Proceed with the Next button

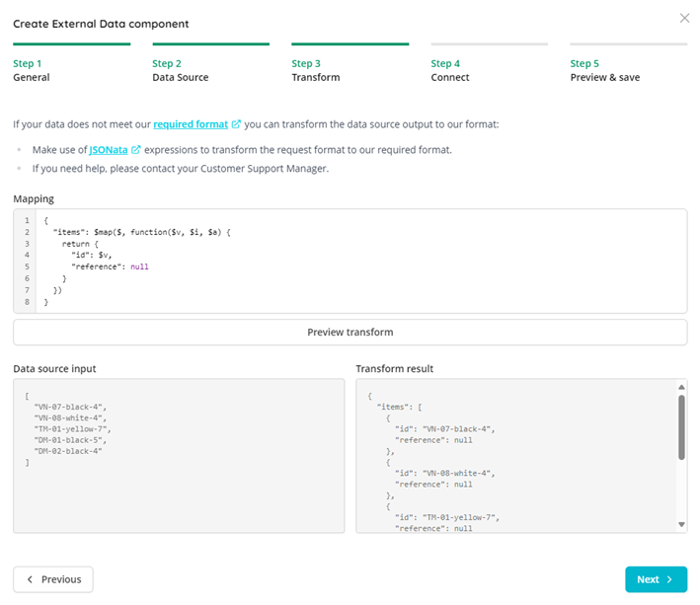656,579
